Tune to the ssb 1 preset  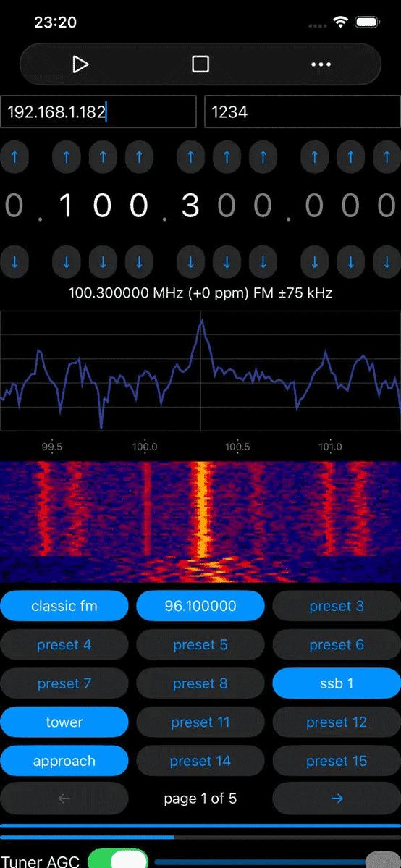pyautogui.click(x=337, y=683)
